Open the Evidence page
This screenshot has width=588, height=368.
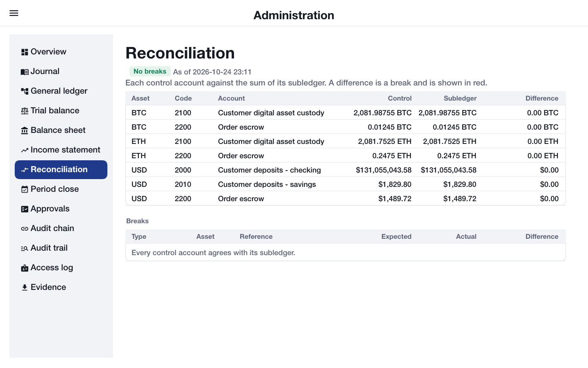click(x=61, y=287)
